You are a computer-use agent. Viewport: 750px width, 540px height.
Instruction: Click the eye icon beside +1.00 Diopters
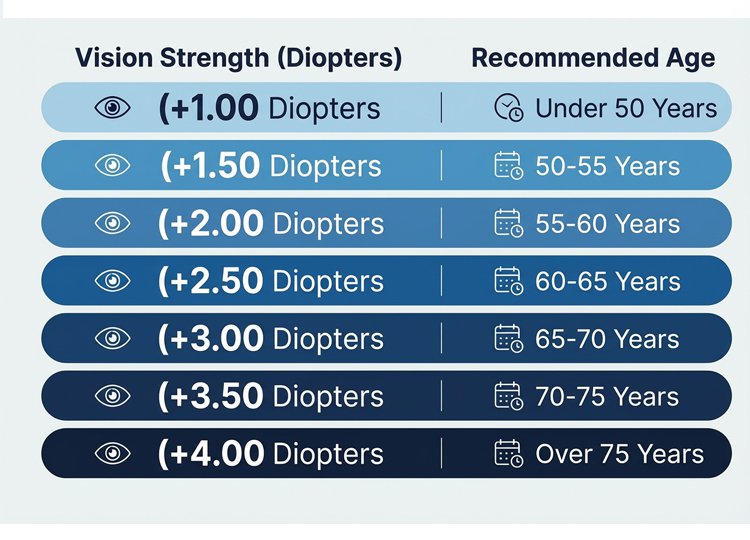coord(113,108)
